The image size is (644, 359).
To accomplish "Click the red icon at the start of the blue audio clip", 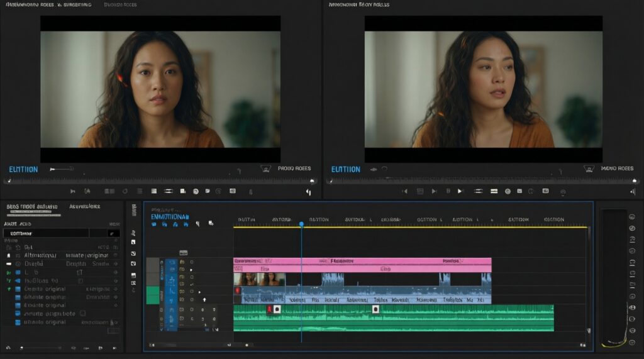I will coord(237,290).
